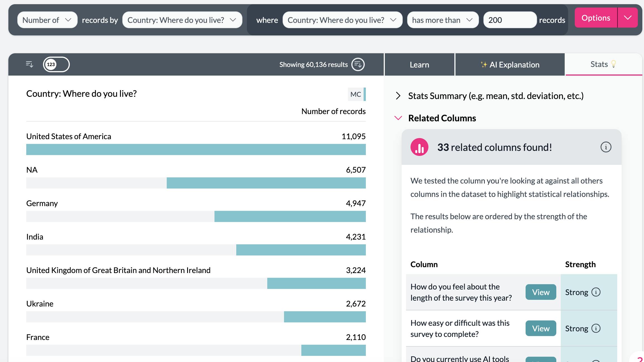Click info icon next to first Strong rating
Image resolution: width=644 pixels, height=362 pixels.
coord(596,292)
